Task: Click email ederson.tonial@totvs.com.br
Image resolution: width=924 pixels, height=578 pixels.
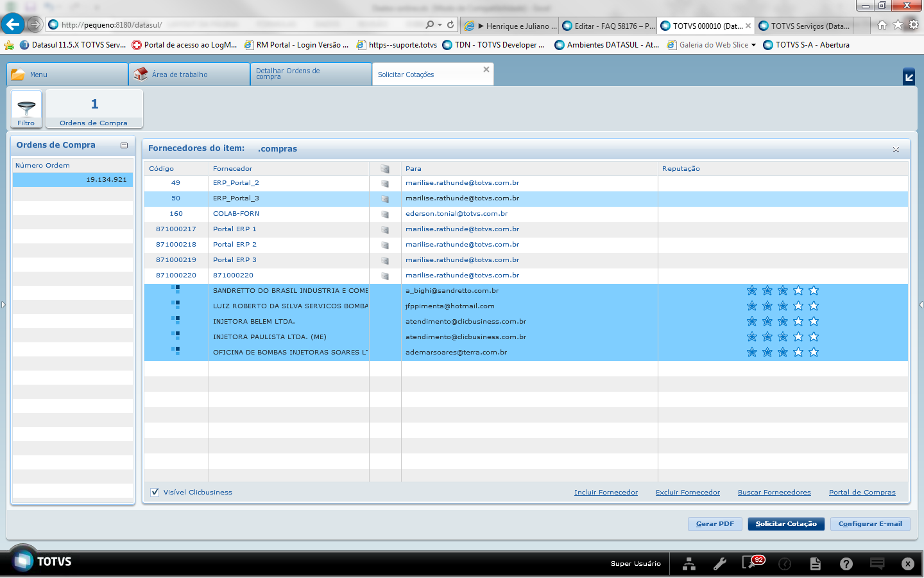Action: click(x=456, y=214)
